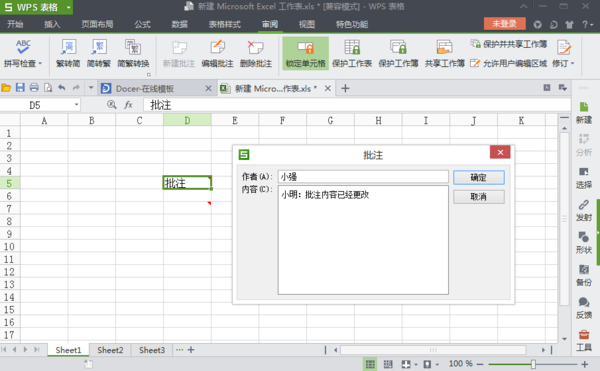600x371 pixels.
Task: Add a new document tab with plus
Action: pyautogui.click(x=345, y=88)
